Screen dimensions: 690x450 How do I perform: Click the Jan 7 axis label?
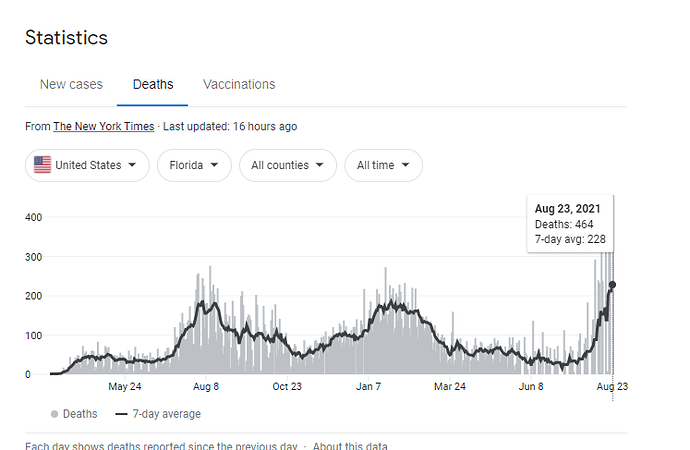368,386
